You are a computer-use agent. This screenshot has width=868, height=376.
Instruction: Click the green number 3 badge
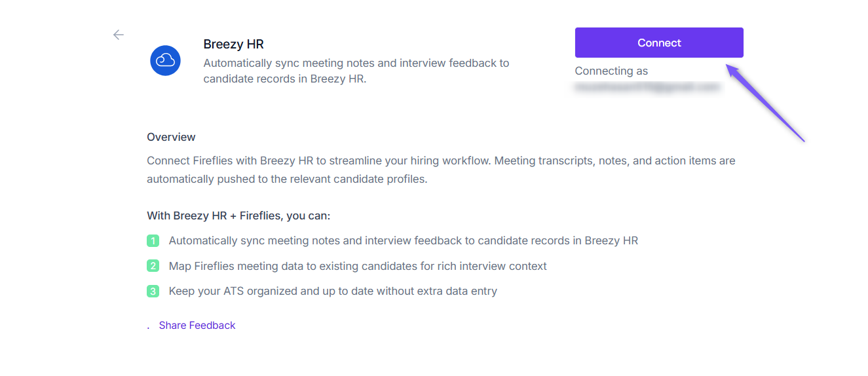[153, 291]
